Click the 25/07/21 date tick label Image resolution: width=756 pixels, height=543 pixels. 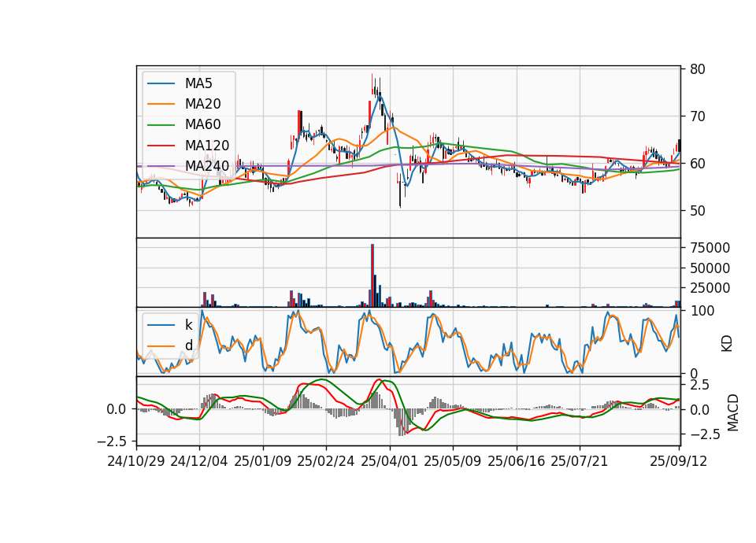580,462
